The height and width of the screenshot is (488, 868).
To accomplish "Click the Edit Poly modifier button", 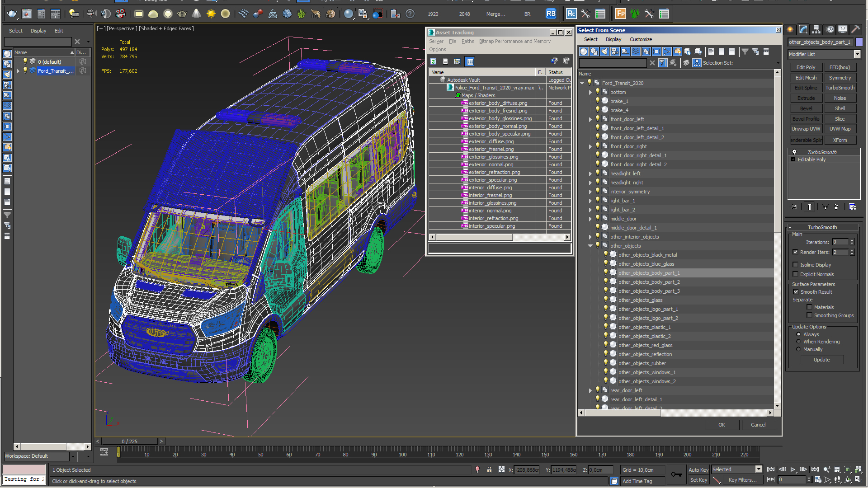I will pyautogui.click(x=806, y=67).
